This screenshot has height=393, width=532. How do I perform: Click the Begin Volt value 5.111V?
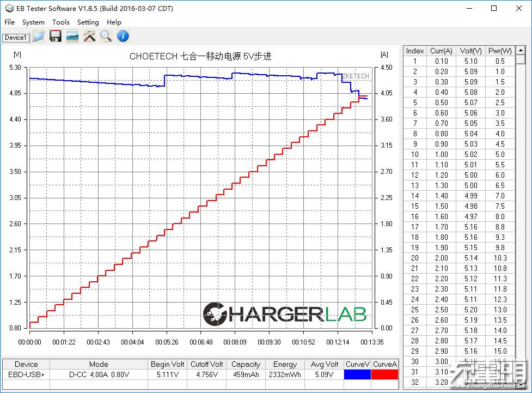pos(168,374)
